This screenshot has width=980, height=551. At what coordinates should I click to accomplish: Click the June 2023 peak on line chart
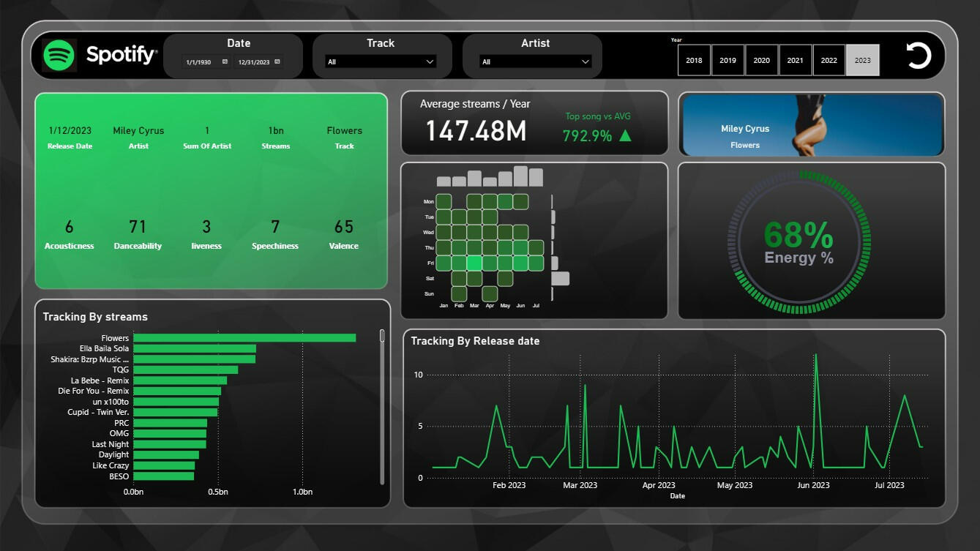click(815, 356)
